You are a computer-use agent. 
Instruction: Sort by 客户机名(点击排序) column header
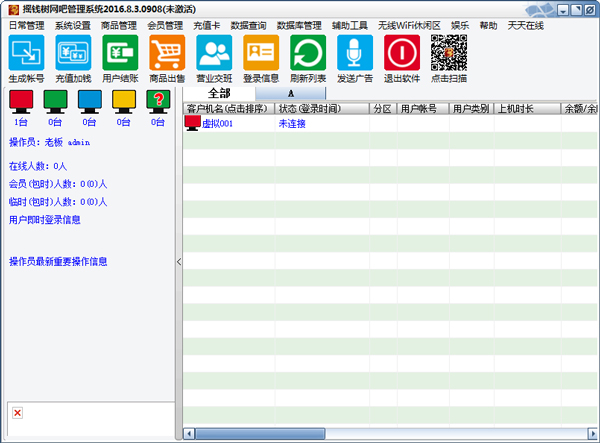(229, 109)
